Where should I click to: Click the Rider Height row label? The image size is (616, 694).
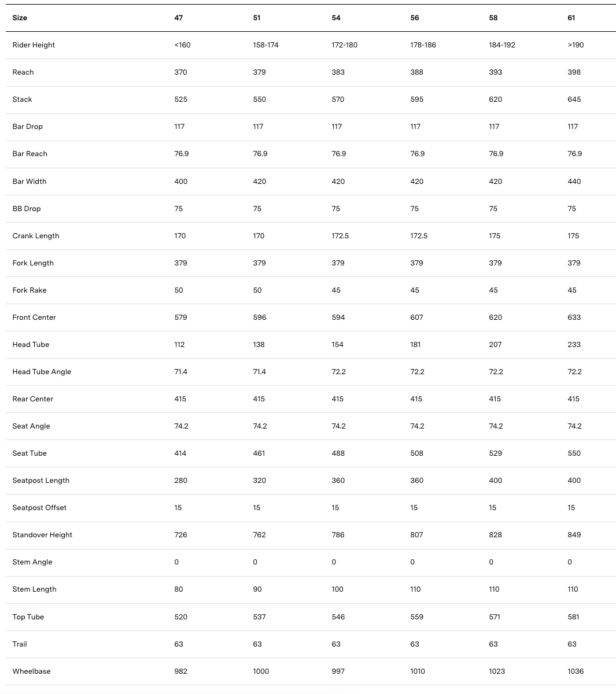coord(34,45)
